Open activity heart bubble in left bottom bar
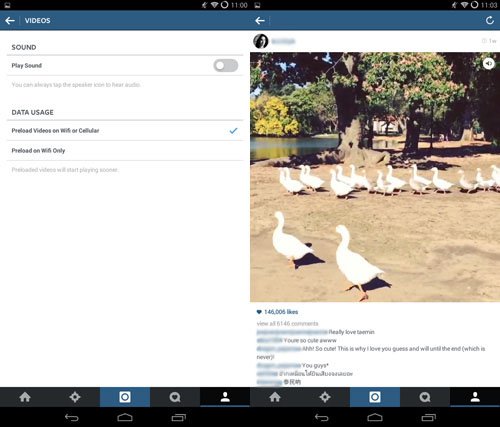This screenshot has height=427, width=500. [175, 397]
